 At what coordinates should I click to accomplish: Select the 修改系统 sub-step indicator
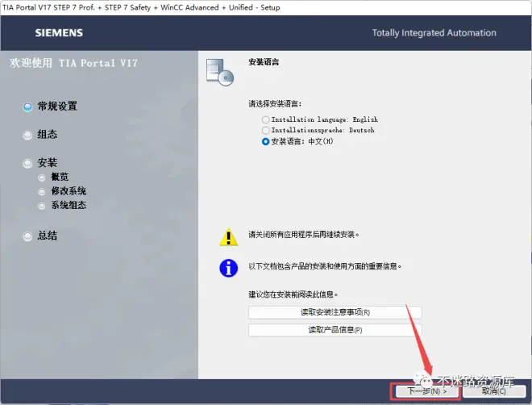(41, 192)
